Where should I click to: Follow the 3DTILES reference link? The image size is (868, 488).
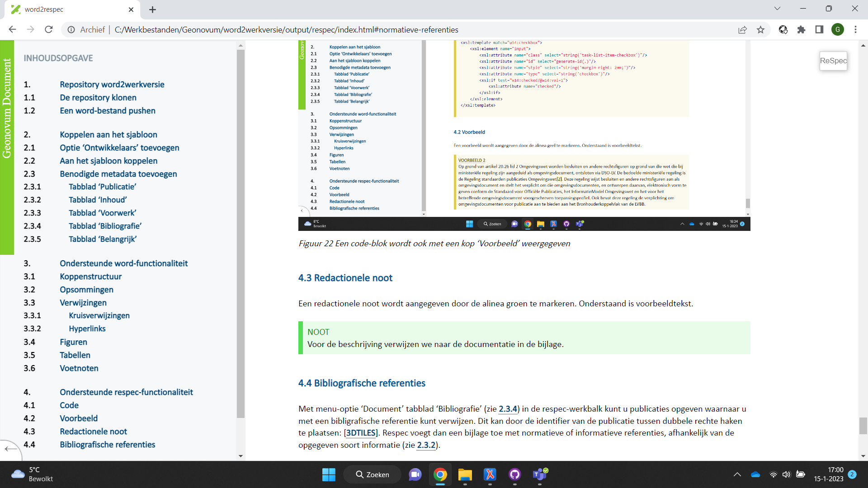pyautogui.click(x=361, y=433)
